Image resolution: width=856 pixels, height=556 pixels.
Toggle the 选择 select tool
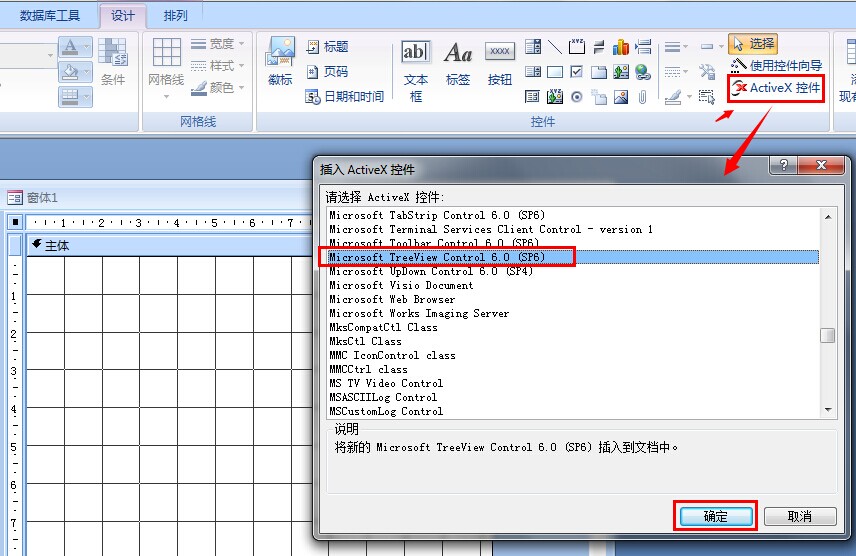[x=753, y=44]
